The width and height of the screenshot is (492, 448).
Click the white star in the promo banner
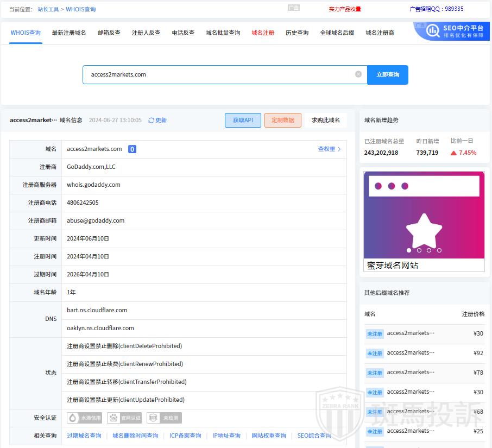424,231
